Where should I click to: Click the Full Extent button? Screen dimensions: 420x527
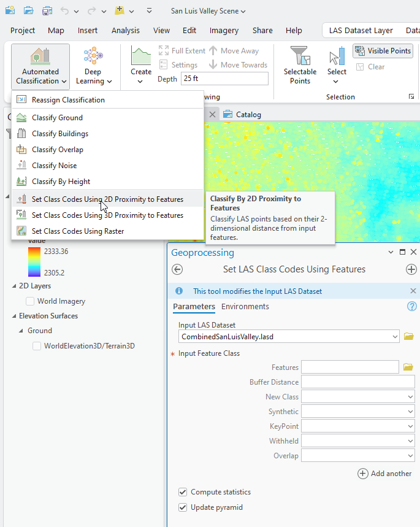point(181,51)
